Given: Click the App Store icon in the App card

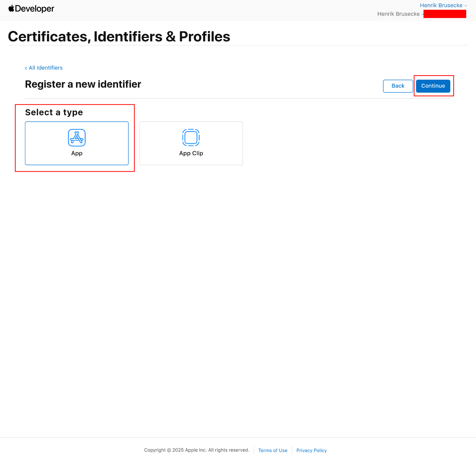Looking at the screenshot, I should (77, 138).
